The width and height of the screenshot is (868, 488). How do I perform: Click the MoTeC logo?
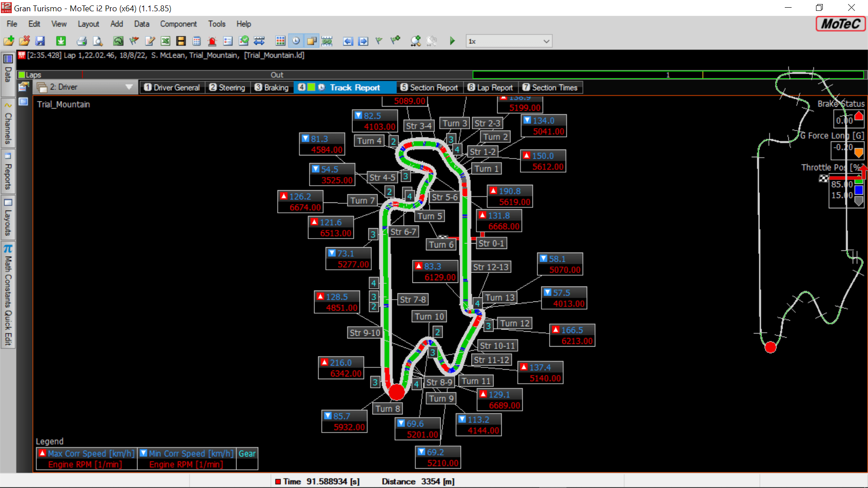(840, 24)
